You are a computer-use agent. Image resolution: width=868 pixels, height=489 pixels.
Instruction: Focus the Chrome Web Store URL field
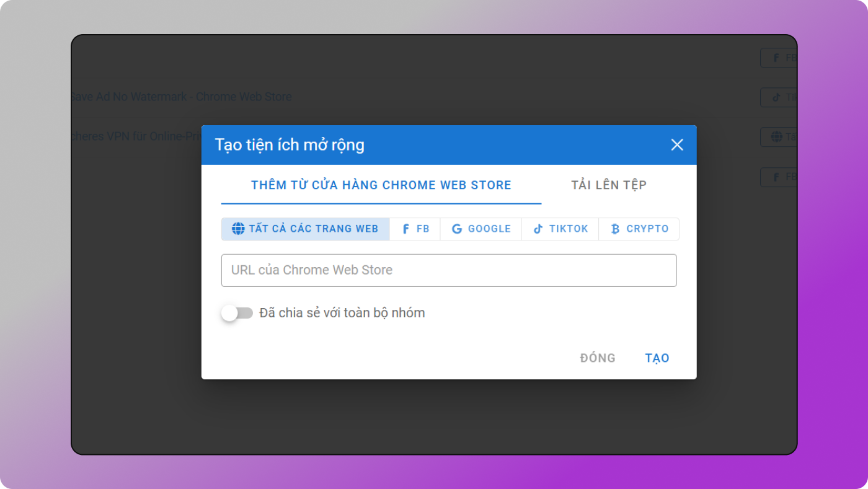[x=448, y=270]
